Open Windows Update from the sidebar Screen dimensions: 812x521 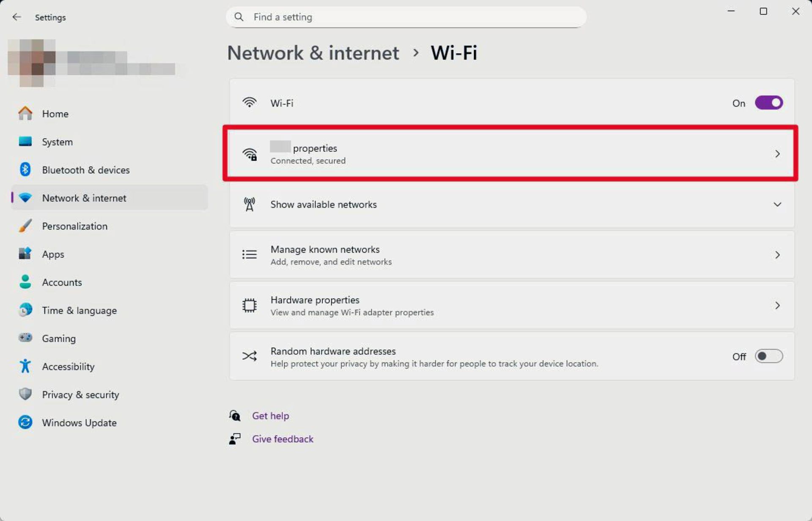79,423
